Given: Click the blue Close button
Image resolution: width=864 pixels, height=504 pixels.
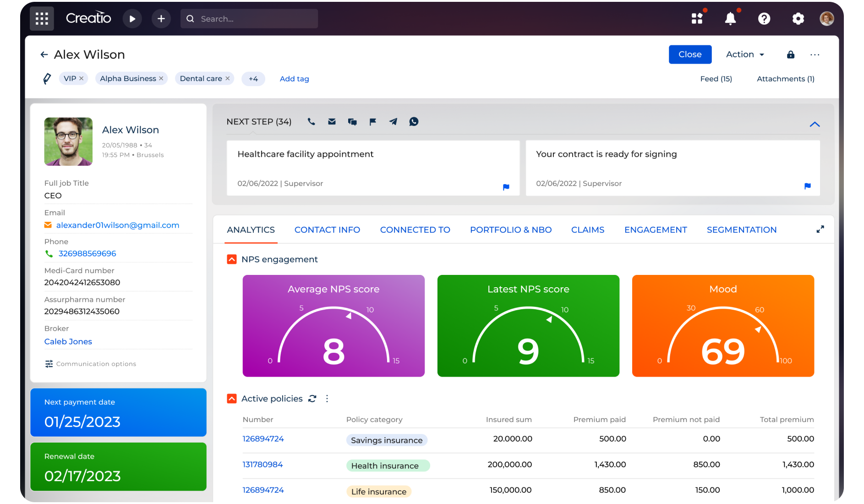Looking at the screenshot, I should click(x=689, y=55).
